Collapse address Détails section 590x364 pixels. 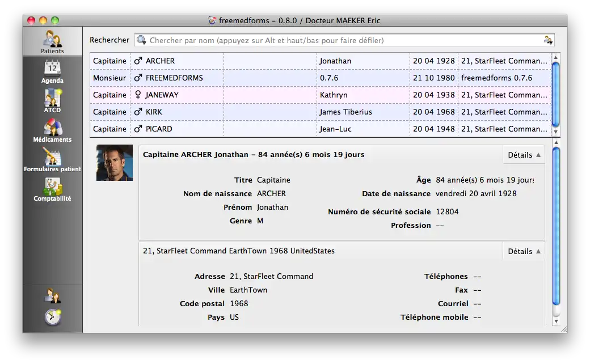point(524,251)
